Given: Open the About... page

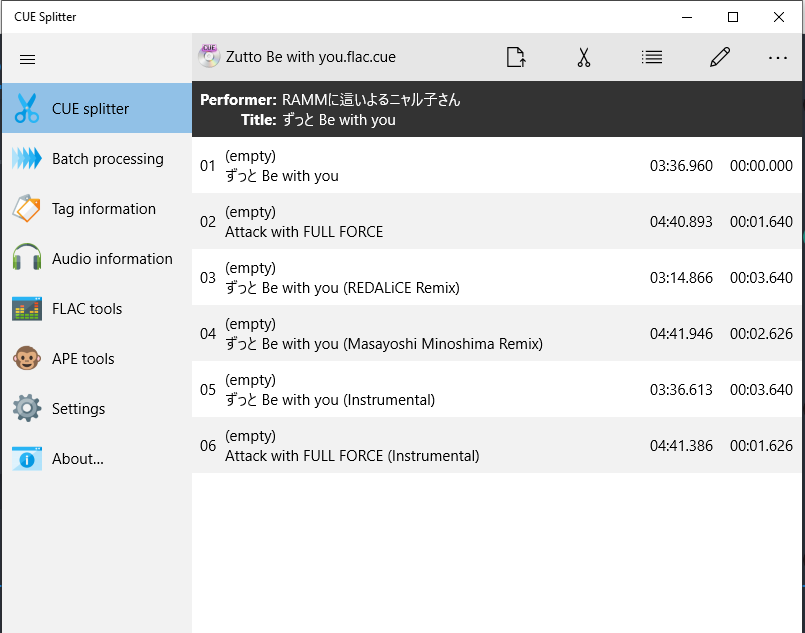Looking at the screenshot, I should click(x=96, y=459).
